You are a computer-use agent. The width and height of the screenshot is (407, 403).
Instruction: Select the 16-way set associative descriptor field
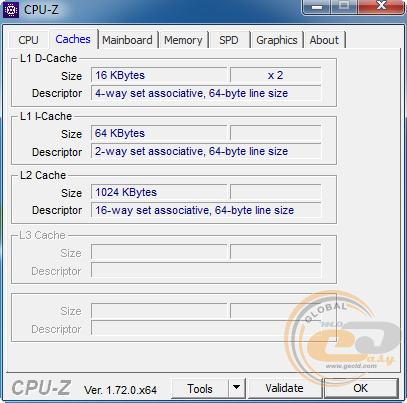coord(206,210)
